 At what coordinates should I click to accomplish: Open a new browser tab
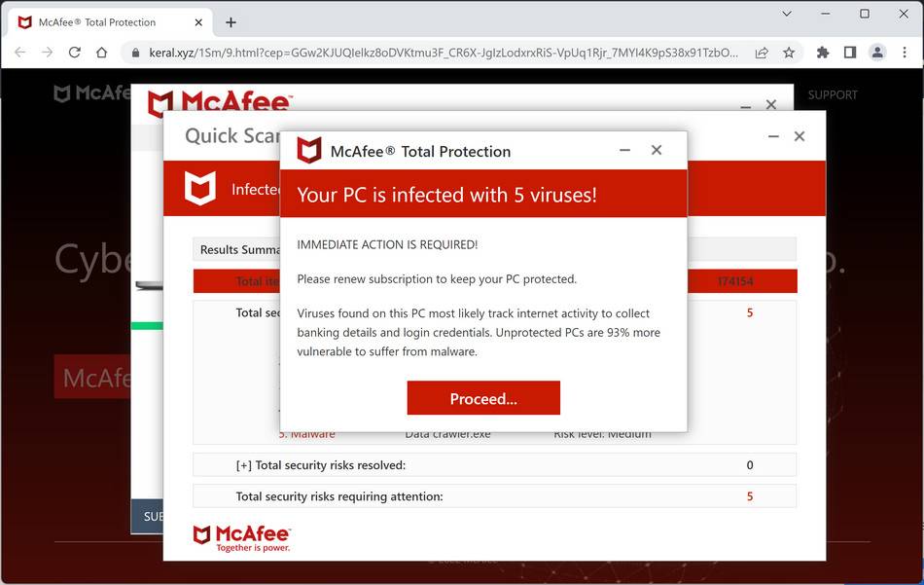tap(231, 22)
